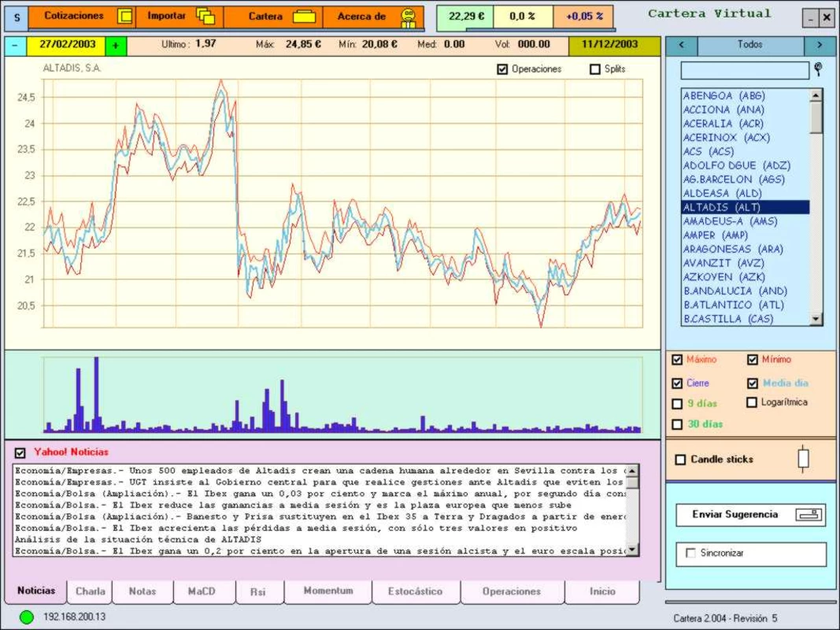This screenshot has height=630, width=840.
Task: Toggle the 9 días moving average checkbox
Action: point(677,403)
